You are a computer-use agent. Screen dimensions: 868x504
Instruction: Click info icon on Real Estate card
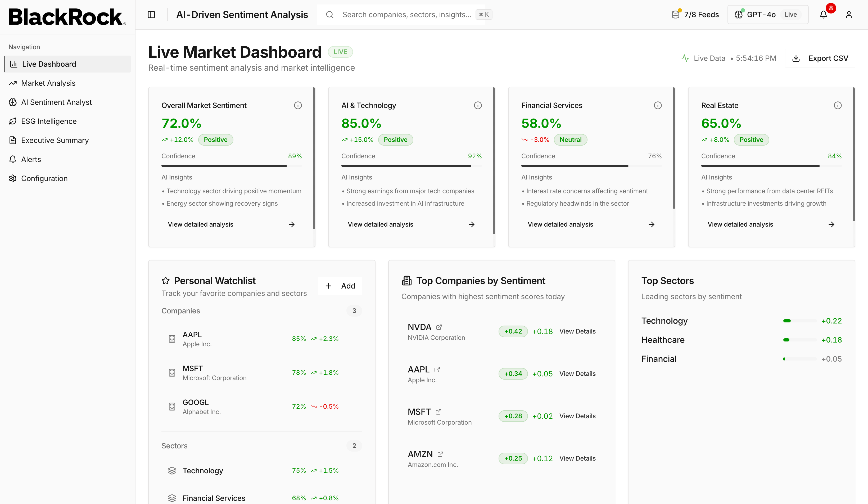point(838,105)
